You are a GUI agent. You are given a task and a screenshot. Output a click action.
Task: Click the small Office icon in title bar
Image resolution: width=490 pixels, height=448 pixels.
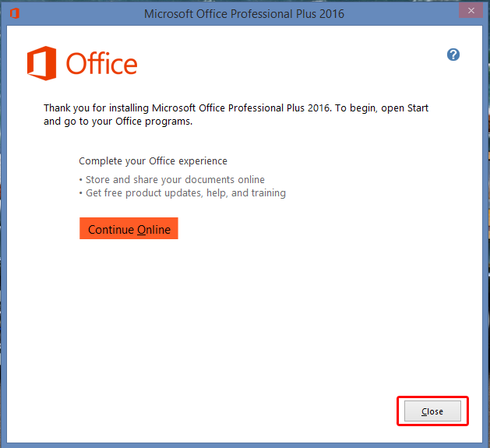click(14, 13)
